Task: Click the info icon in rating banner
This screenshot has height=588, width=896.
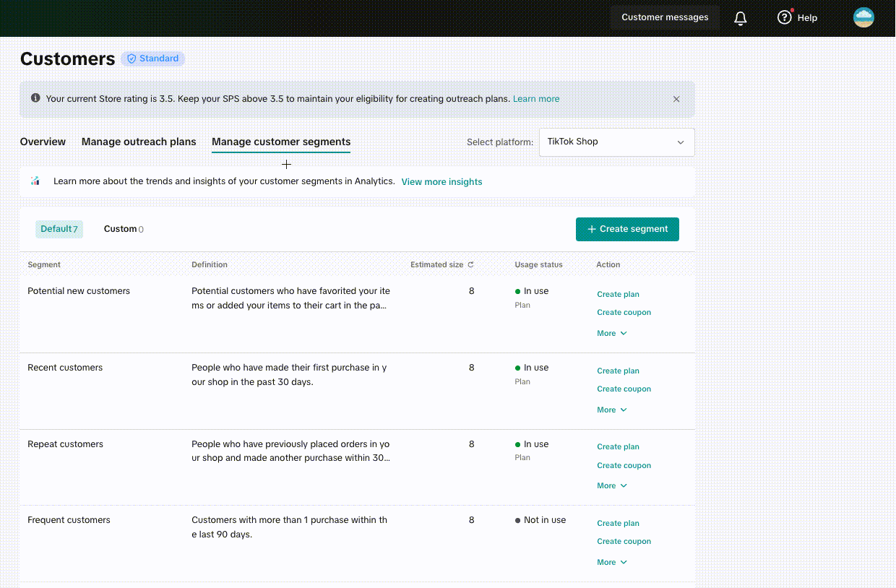Action: click(x=35, y=98)
